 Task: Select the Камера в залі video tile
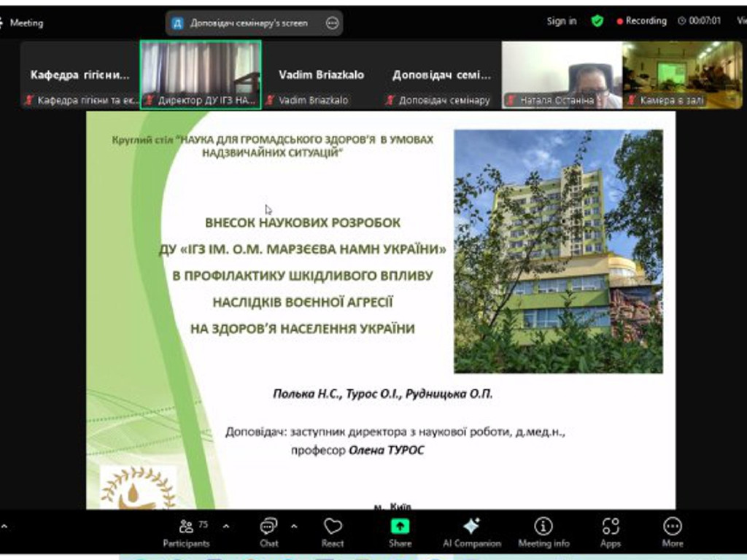(x=682, y=75)
